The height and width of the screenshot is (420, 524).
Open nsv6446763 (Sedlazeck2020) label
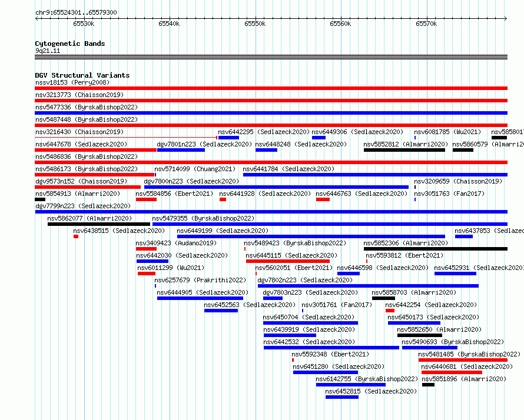(x=362, y=194)
